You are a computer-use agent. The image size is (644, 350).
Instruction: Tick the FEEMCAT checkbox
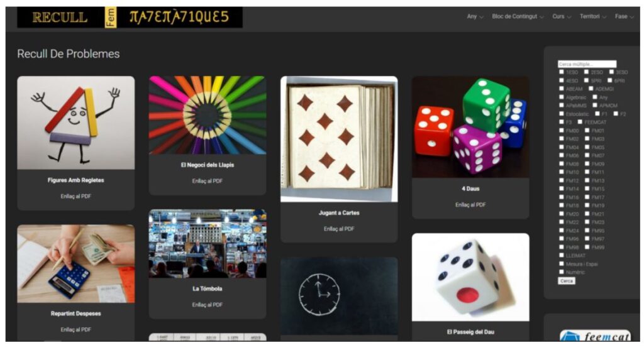click(580, 122)
